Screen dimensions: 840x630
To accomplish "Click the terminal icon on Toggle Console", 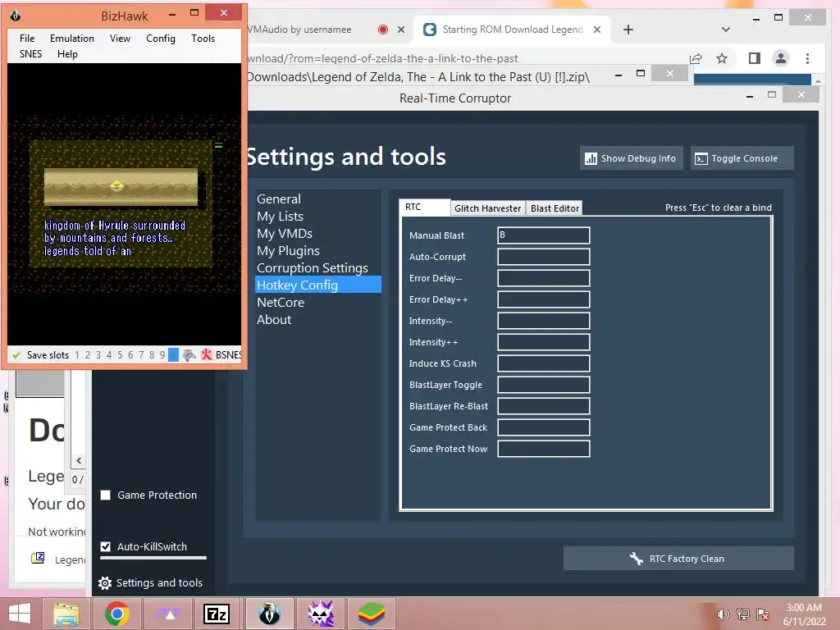I will [x=701, y=158].
